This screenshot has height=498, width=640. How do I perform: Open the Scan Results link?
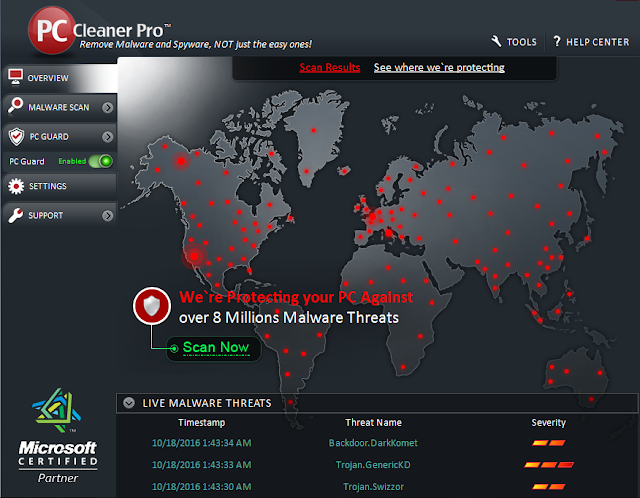point(330,67)
